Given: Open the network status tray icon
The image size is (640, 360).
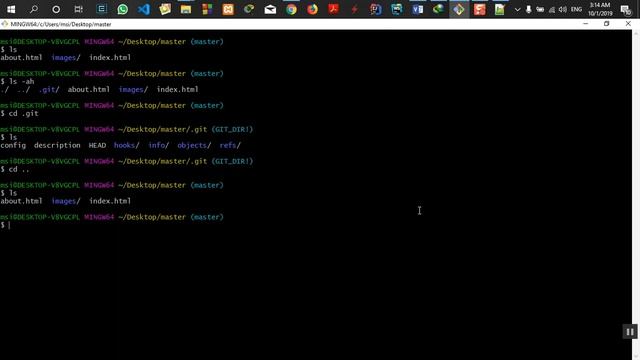Looking at the screenshot, I should pyautogui.click(x=552, y=10).
